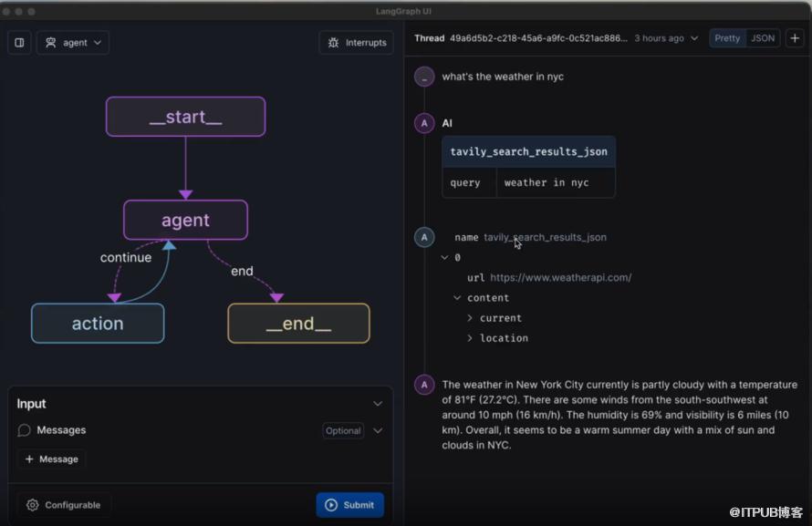Collapse the content tree node
This screenshot has height=526, width=812.
[x=458, y=298]
